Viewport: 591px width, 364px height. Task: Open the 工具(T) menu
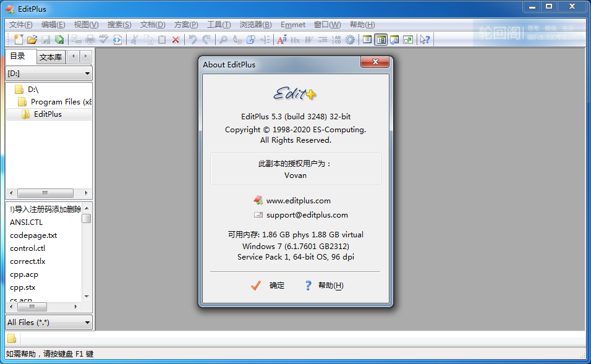218,25
